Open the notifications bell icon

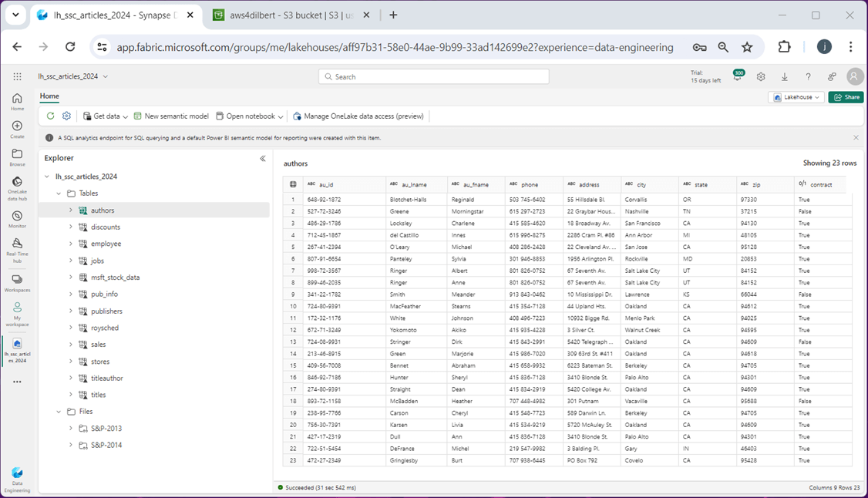coord(737,77)
